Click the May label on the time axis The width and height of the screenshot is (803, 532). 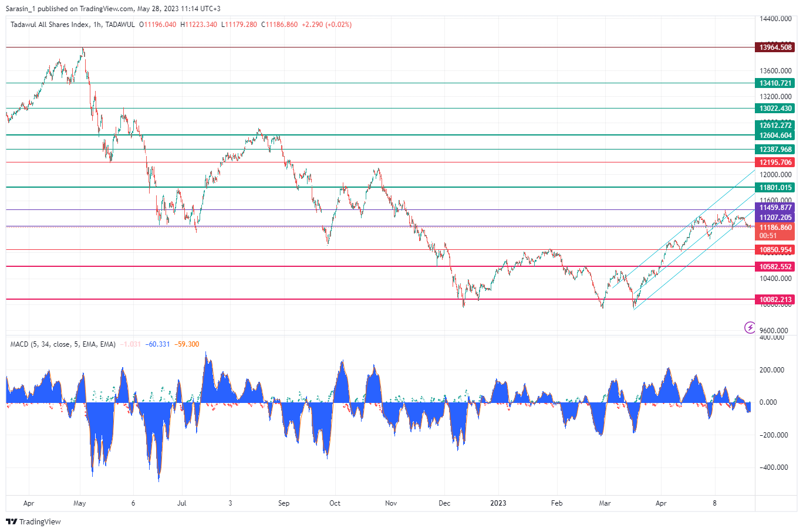tap(80, 503)
